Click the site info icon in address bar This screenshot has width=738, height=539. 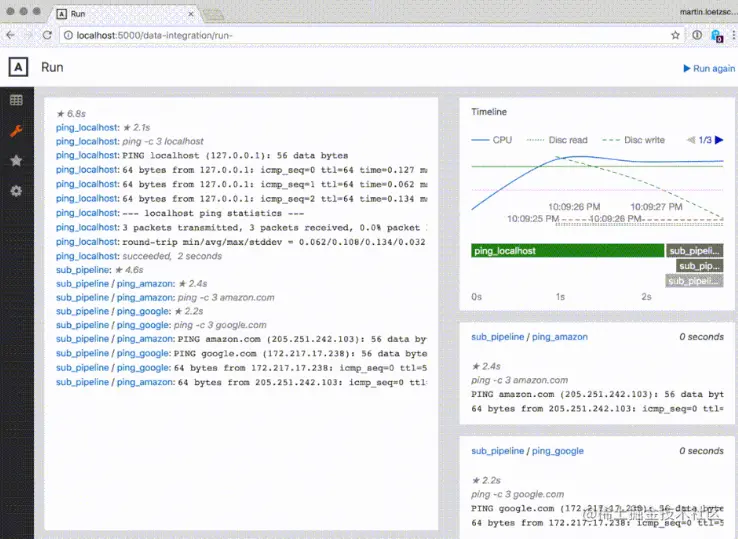point(68,35)
